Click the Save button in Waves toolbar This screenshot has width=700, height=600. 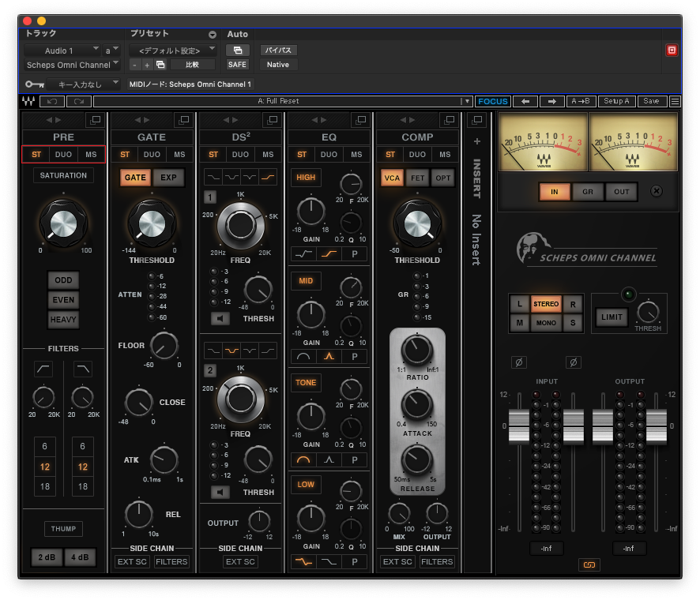click(x=651, y=101)
